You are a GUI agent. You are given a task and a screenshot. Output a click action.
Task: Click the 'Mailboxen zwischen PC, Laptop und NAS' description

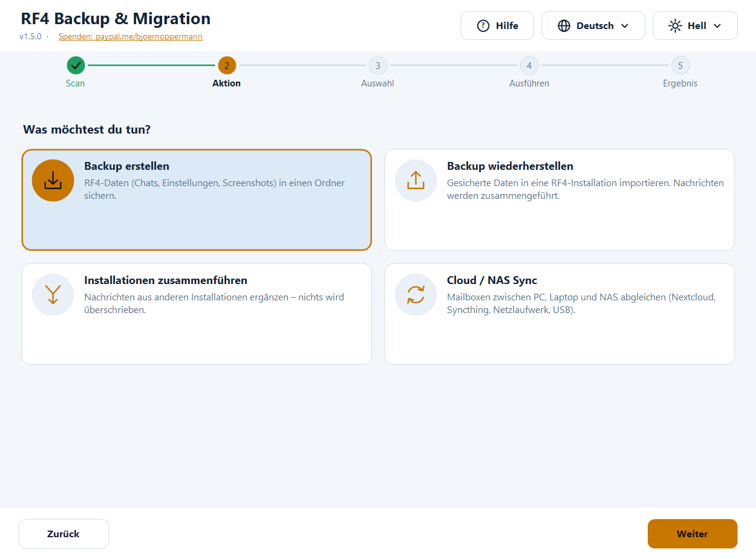point(581,303)
